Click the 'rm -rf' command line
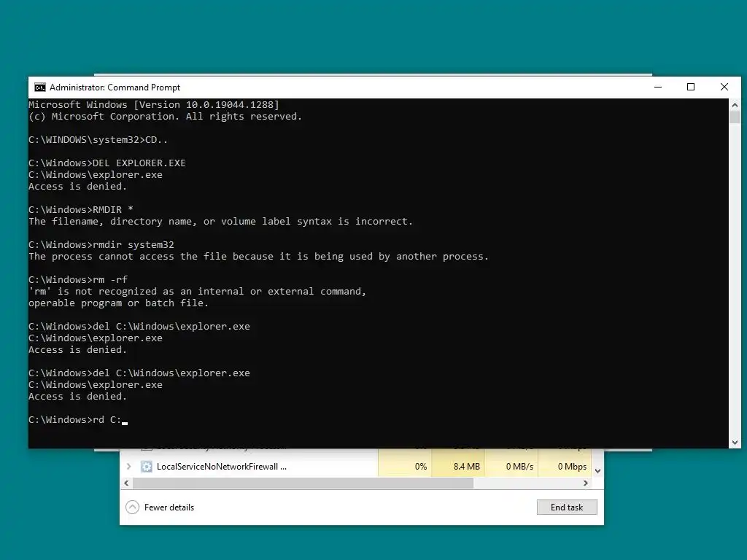Image resolution: width=747 pixels, height=560 pixels. point(78,279)
